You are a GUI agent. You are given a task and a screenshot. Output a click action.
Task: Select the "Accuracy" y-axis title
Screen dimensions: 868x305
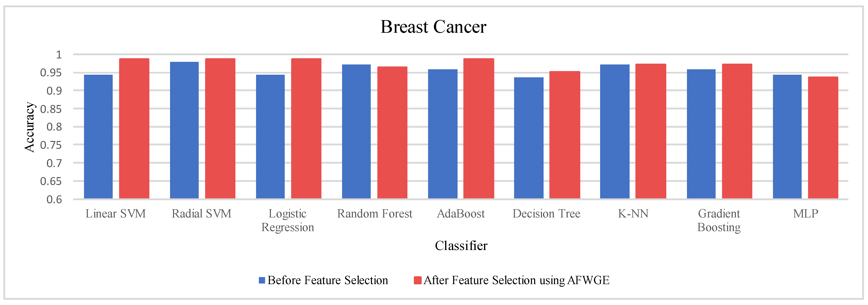pos(30,127)
